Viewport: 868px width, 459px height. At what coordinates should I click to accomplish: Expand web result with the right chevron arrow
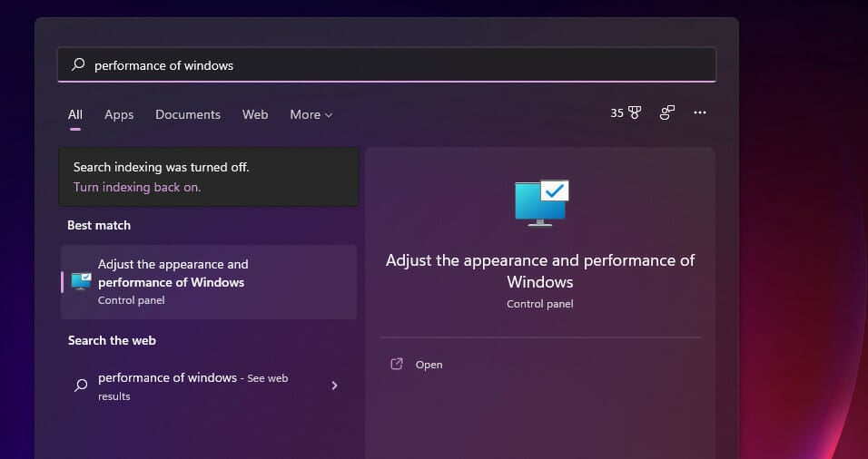coord(334,386)
